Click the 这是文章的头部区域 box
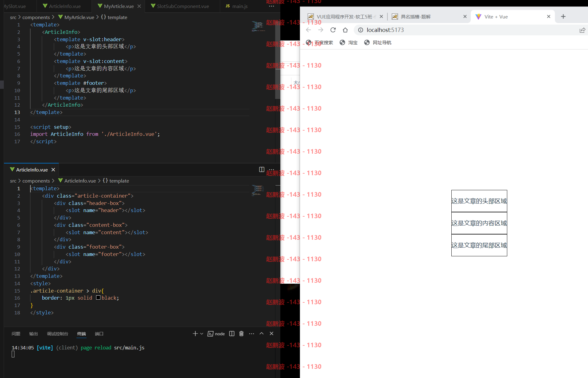The height and width of the screenshot is (378, 588). tap(479, 201)
